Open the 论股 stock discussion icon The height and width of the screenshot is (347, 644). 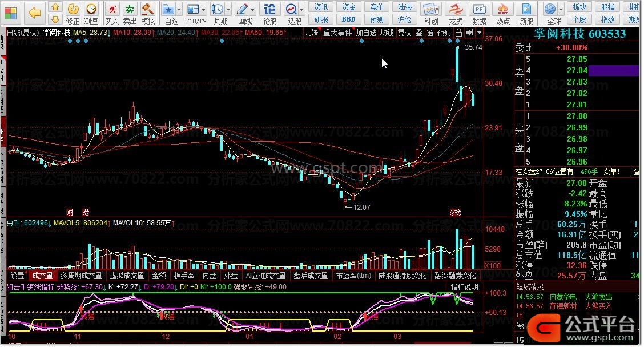click(270, 13)
